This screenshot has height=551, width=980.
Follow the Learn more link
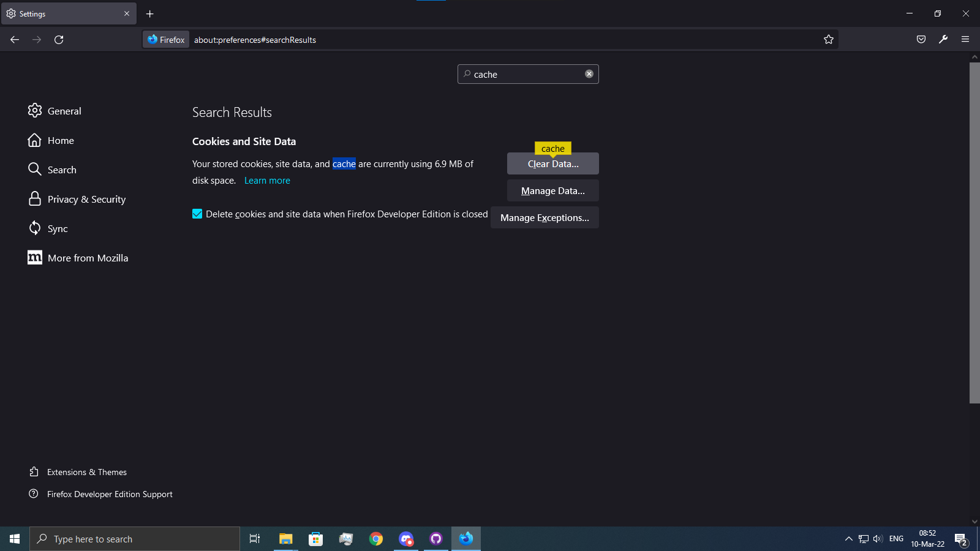267,181
